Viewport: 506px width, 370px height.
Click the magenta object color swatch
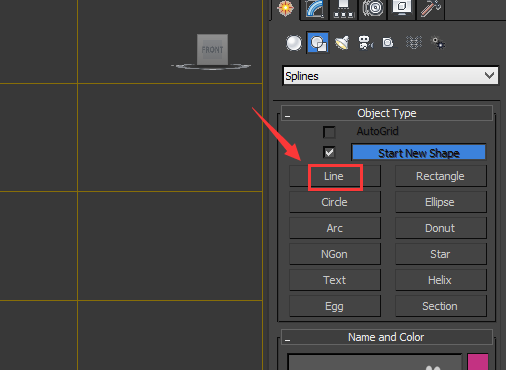[478, 362]
